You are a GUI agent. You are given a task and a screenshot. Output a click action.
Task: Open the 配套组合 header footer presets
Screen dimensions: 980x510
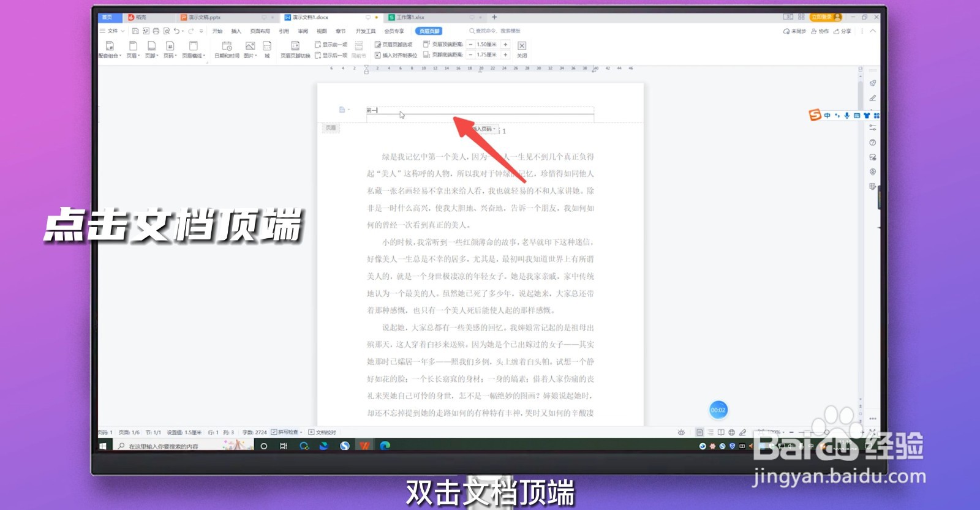(x=110, y=50)
